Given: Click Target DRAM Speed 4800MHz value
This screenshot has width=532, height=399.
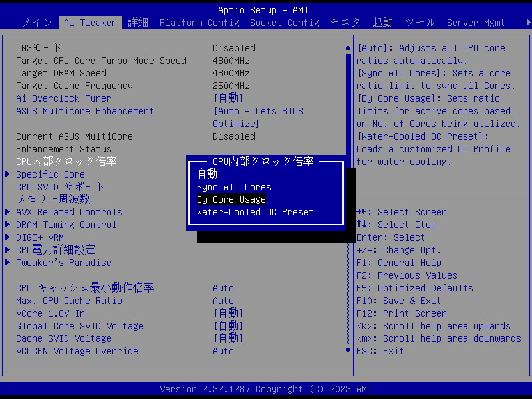Looking at the screenshot, I should pos(231,73).
